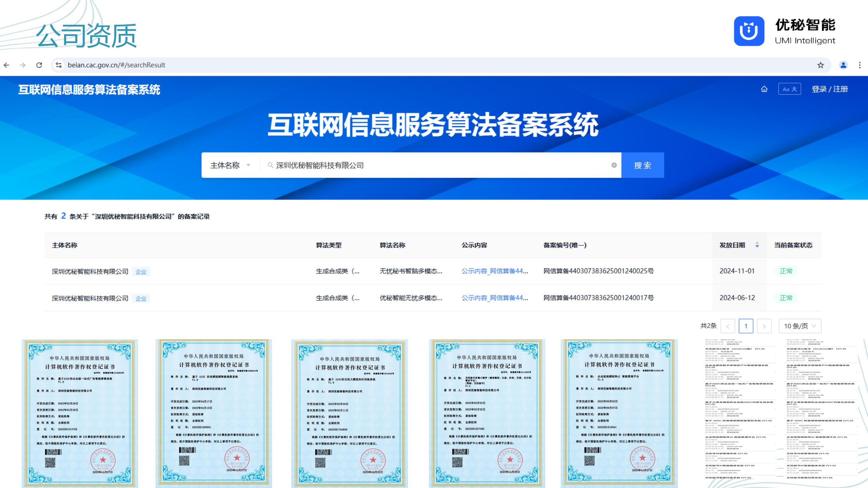Viewport: 868px width, 488px height.
Task: Open 登录 / 注册 link
Action: coord(830,89)
